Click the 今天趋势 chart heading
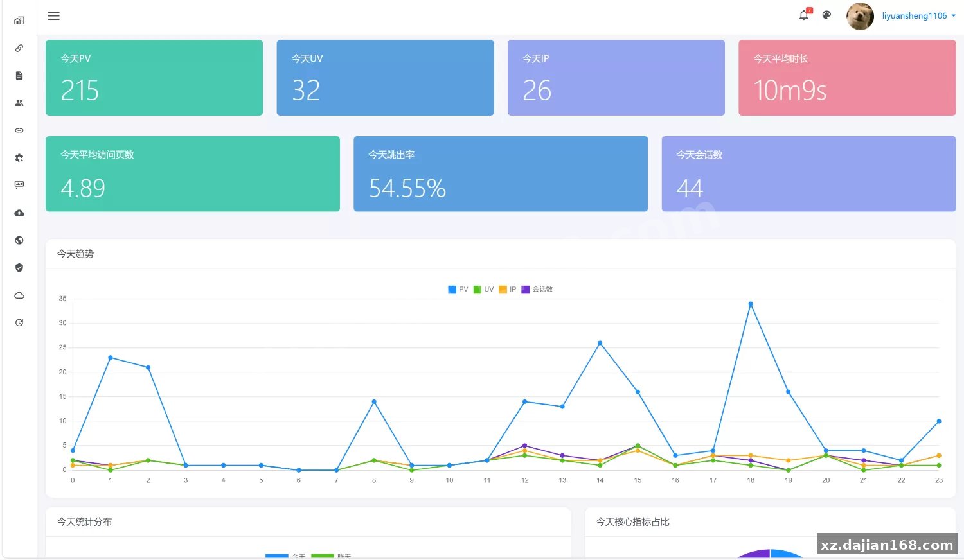This screenshot has width=964, height=560. (x=75, y=254)
